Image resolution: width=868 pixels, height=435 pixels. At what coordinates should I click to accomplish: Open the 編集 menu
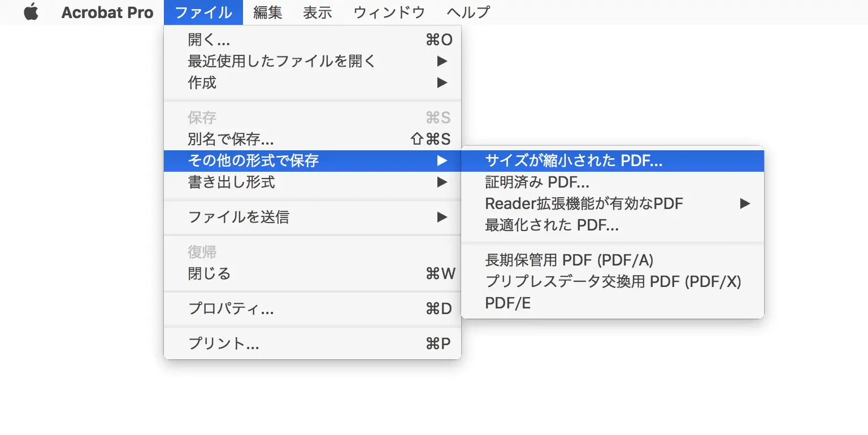[268, 12]
